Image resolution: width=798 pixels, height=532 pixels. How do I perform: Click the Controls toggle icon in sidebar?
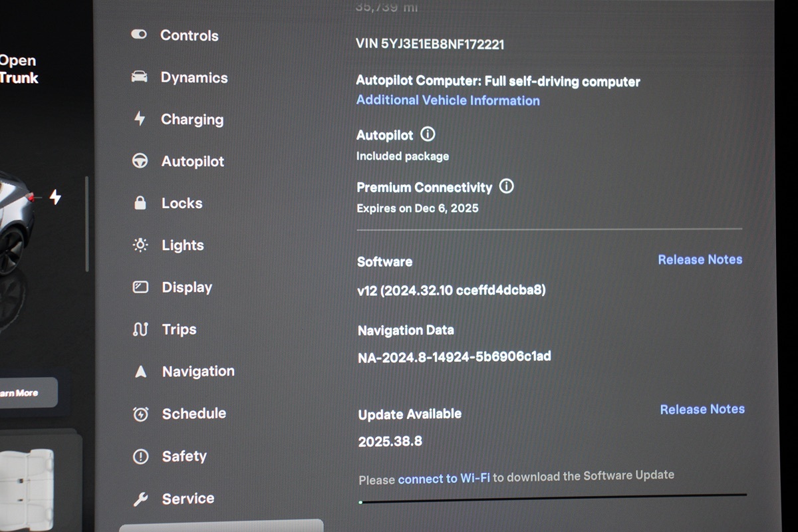click(139, 35)
